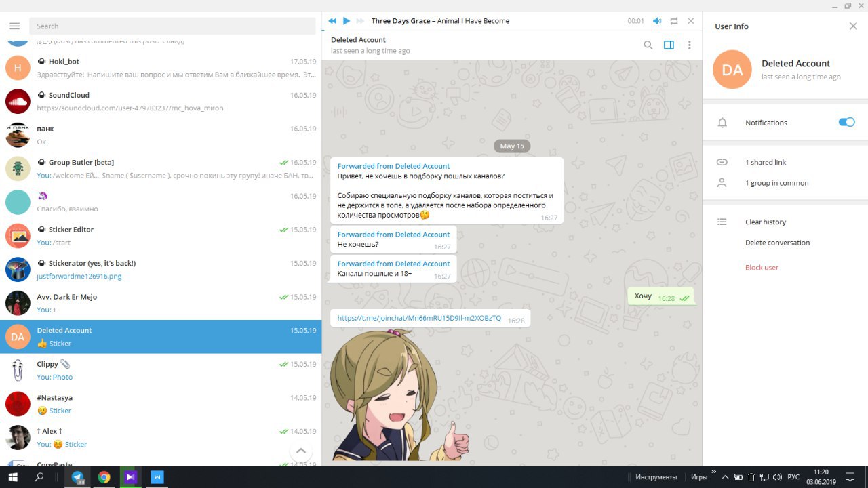
Task: Expand the Игры taskbar toolbar chevron
Action: tap(713, 472)
